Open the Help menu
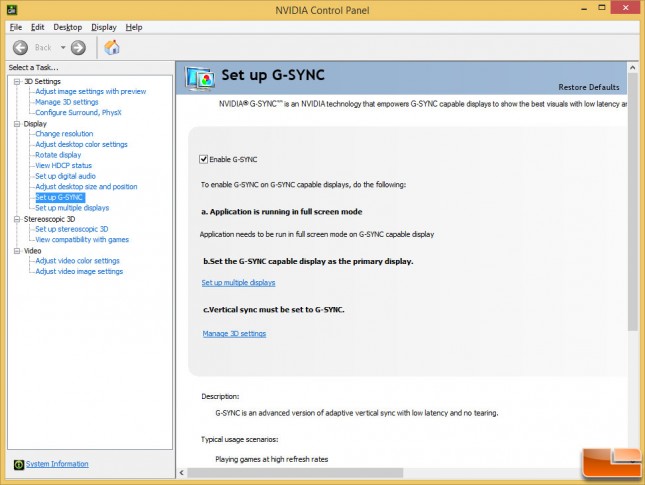Viewport: 645px width, 485px height. coord(134,27)
